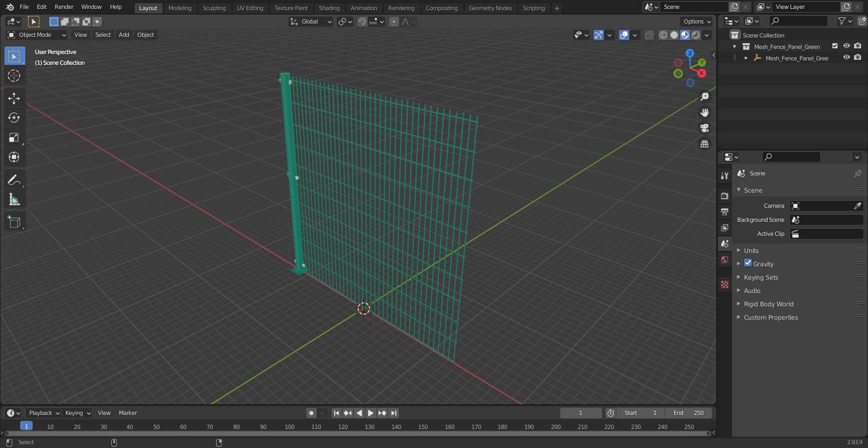Choose the Select Box tool
This screenshot has width=868, height=448.
(14, 56)
